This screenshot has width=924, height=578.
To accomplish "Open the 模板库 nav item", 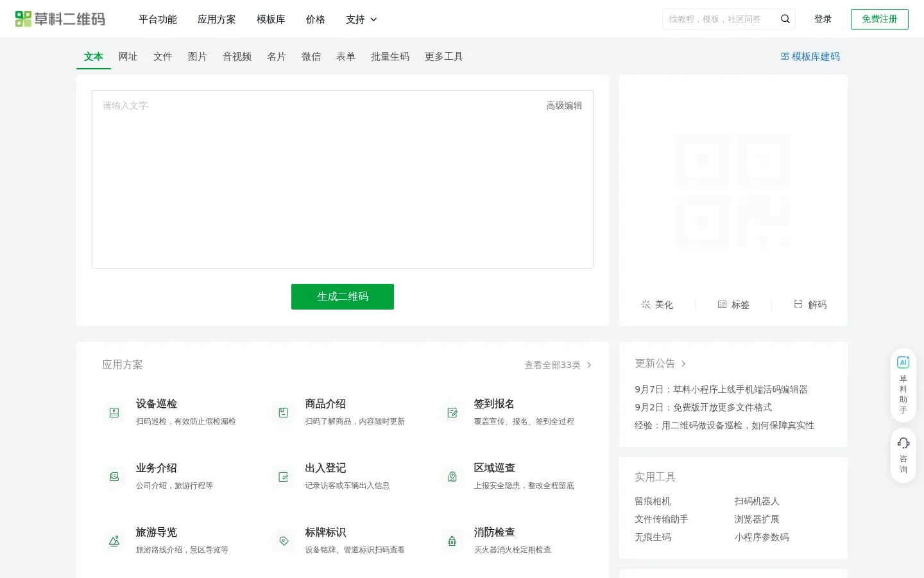I will pos(271,19).
